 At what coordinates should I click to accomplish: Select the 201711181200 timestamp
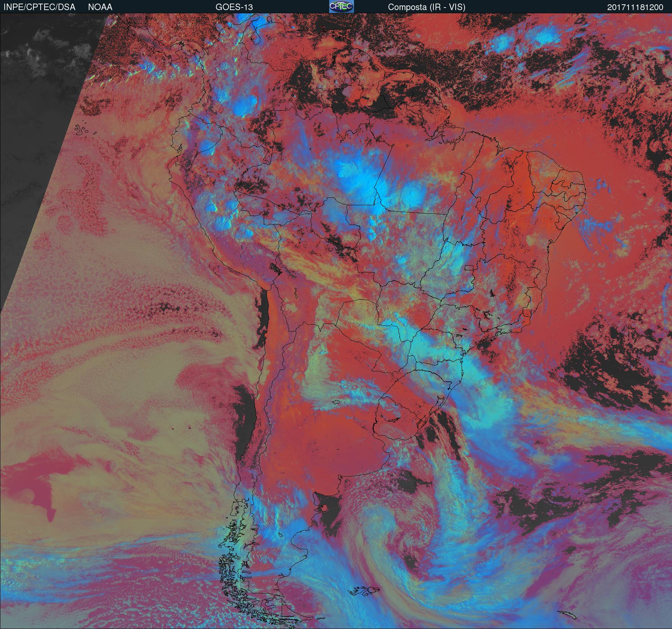(635, 7)
